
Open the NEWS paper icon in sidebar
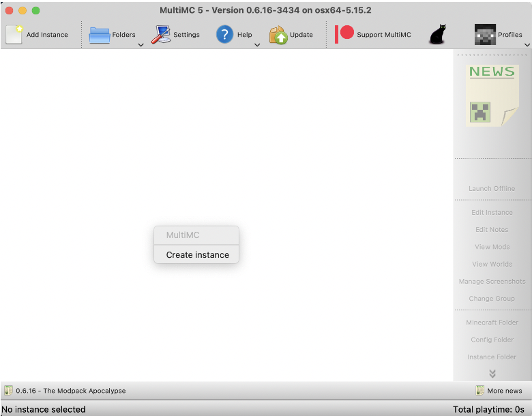(492, 95)
